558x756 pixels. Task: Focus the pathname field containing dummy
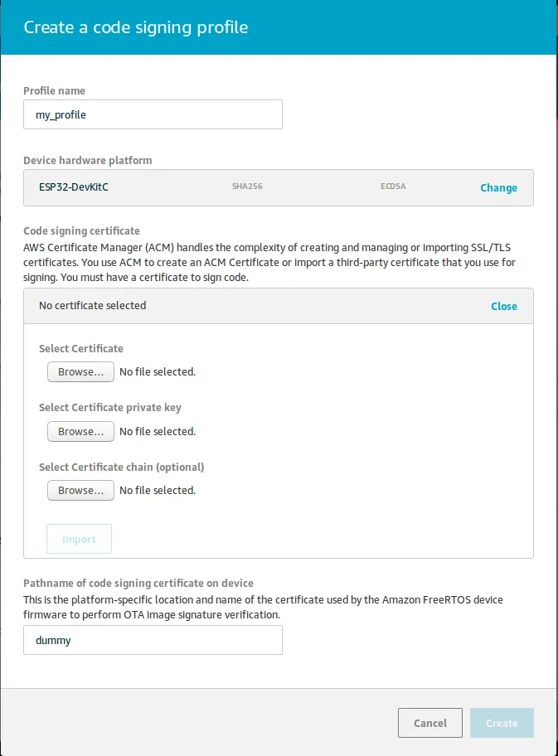click(153, 641)
